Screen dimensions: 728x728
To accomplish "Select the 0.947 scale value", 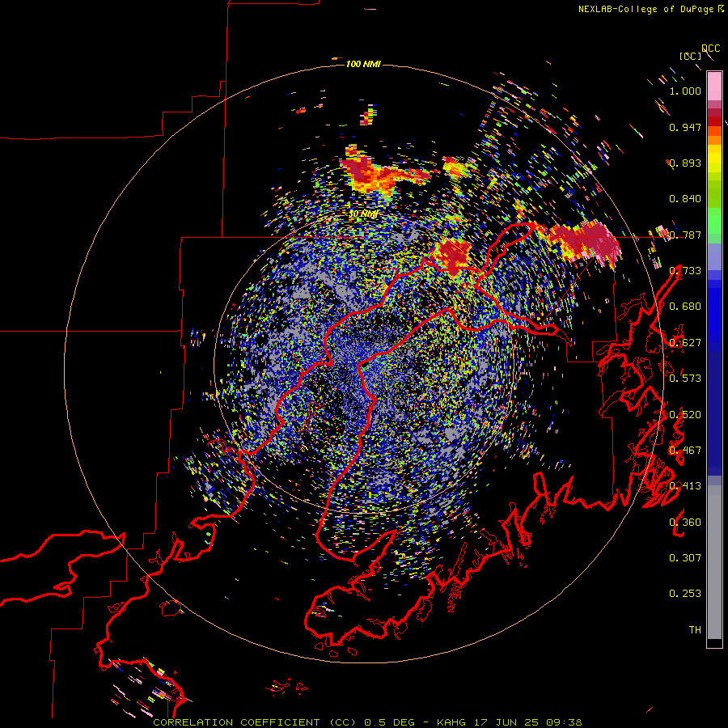I will point(685,127).
